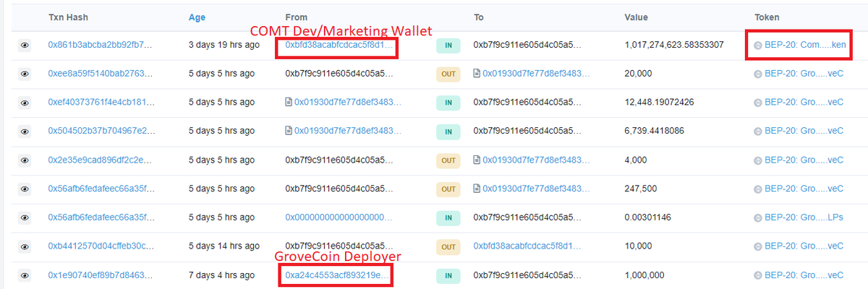Click the value 1,017,274,623.58353307

[x=674, y=45]
